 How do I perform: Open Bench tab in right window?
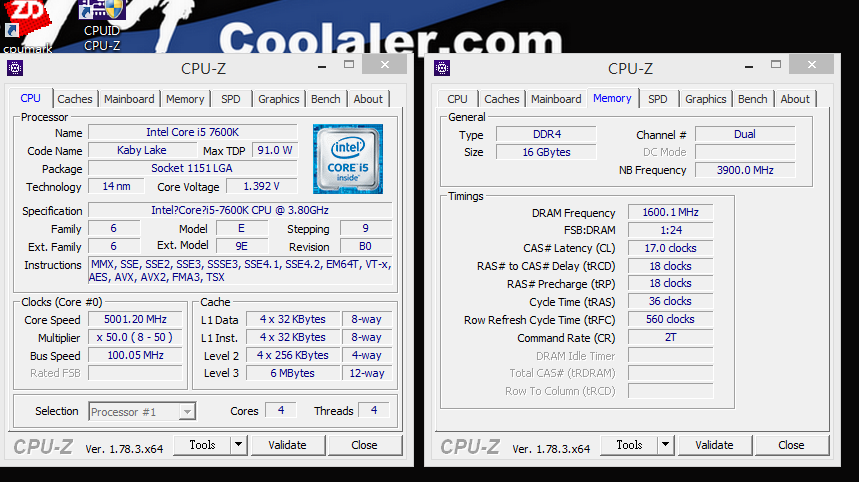pos(752,99)
